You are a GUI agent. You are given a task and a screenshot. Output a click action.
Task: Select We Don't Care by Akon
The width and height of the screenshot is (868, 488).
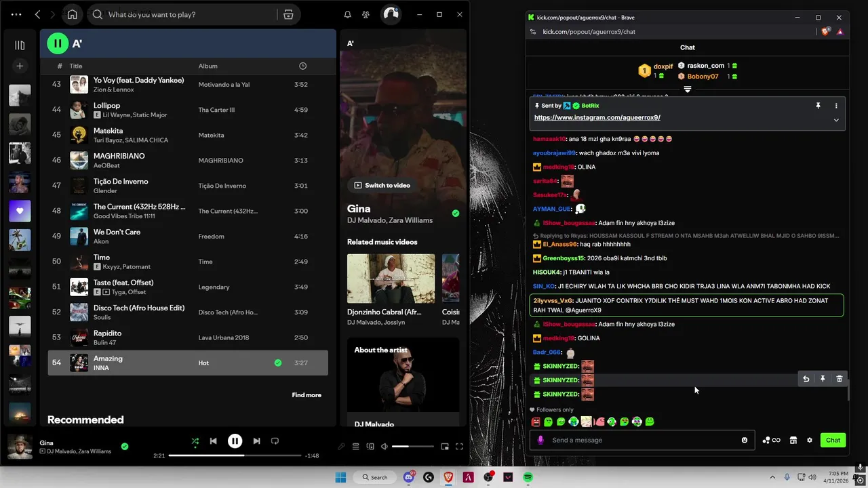click(188, 236)
